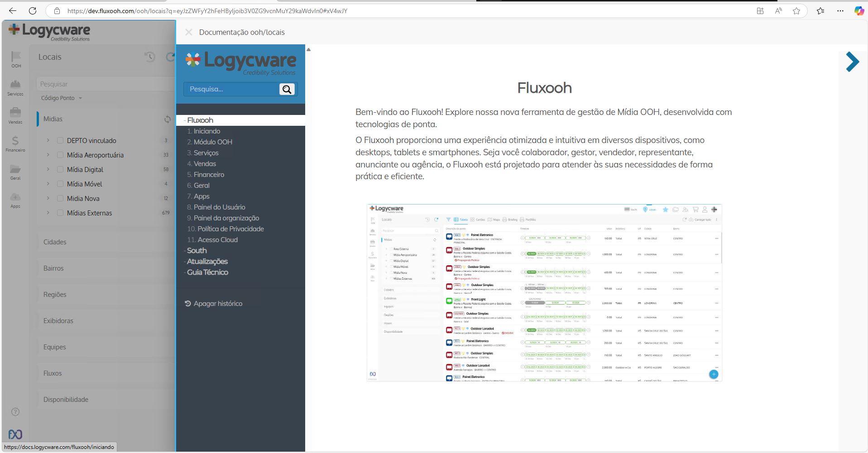Go to next documentation page arrow
This screenshot has height=453, width=868.
point(852,62)
